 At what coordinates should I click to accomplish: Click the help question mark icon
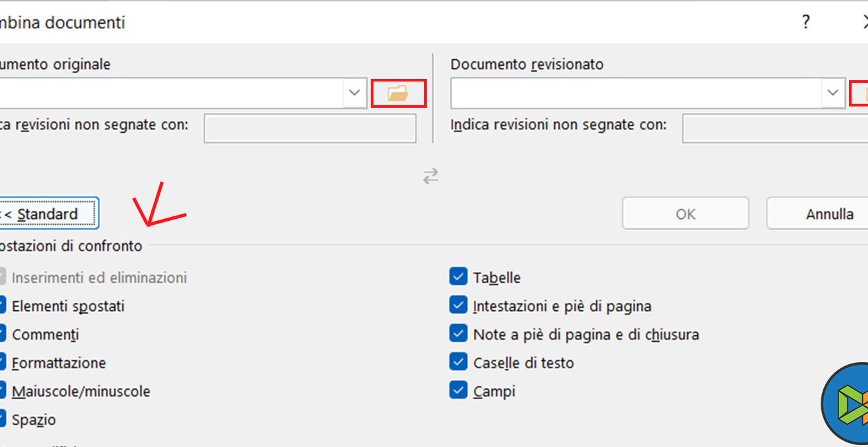(806, 22)
